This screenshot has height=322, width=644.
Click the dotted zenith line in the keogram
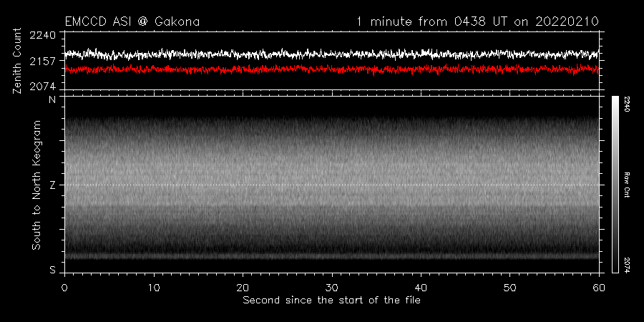pyautogui.click(x=332, y=185)
